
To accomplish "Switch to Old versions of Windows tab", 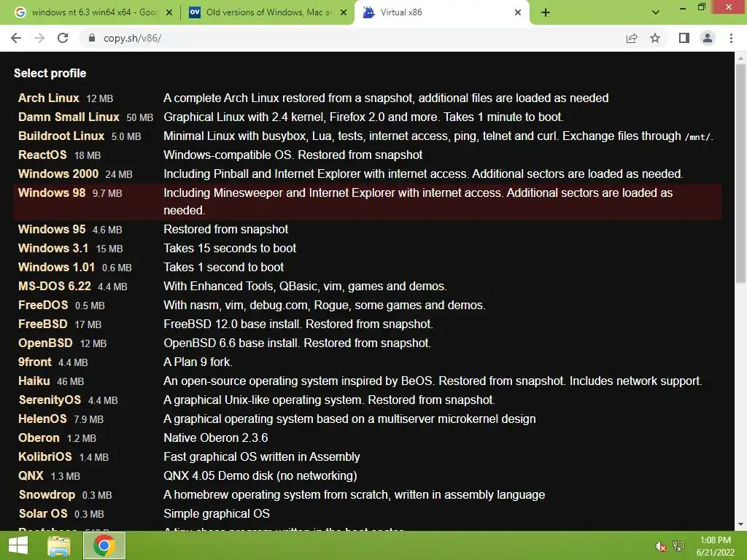I will (268, 12).
